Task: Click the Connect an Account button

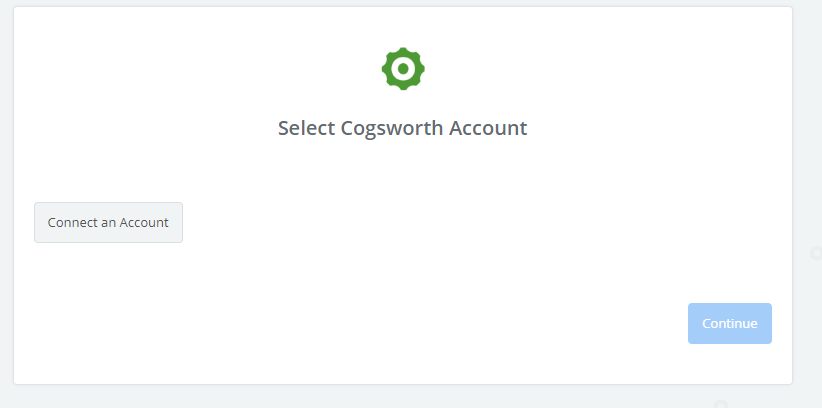Action: (x=109, y=222)
